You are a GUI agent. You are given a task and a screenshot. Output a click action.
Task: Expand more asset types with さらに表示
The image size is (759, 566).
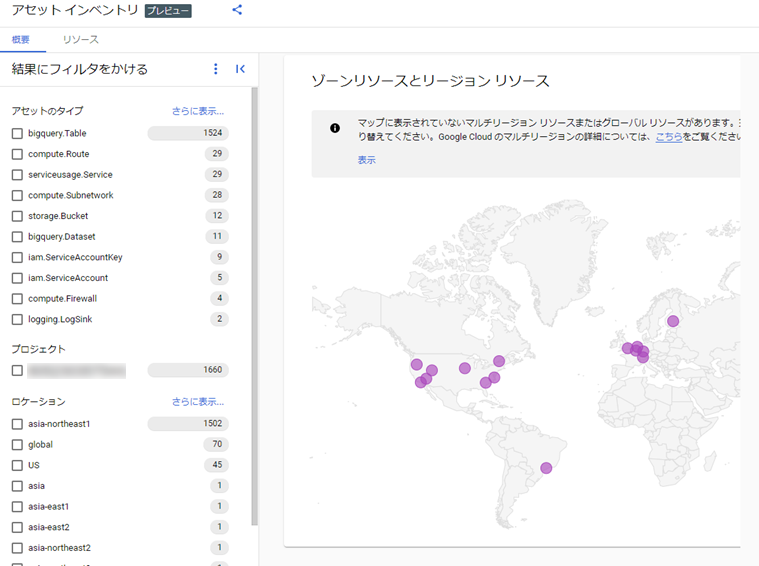198,111
